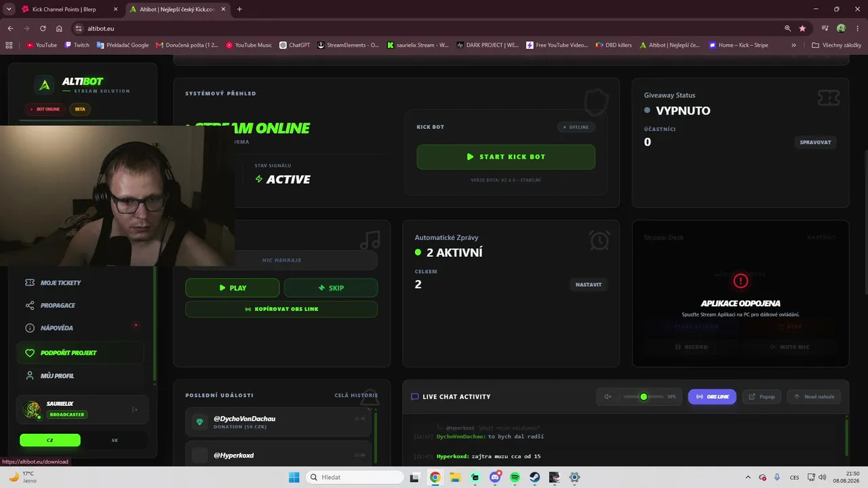Expand the hidden bookmarks chevron
Screen dimensions: 868x488
click(x=793, y=45)
